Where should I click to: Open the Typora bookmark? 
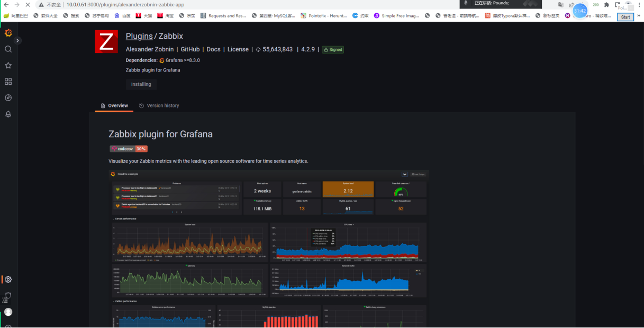(507, 16)
